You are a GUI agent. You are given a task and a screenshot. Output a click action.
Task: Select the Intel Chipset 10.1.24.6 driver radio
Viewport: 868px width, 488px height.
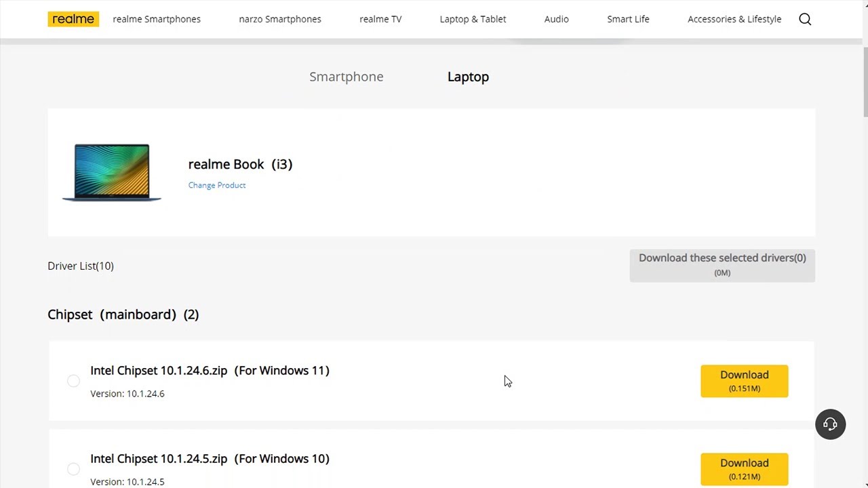click(73, 381)
